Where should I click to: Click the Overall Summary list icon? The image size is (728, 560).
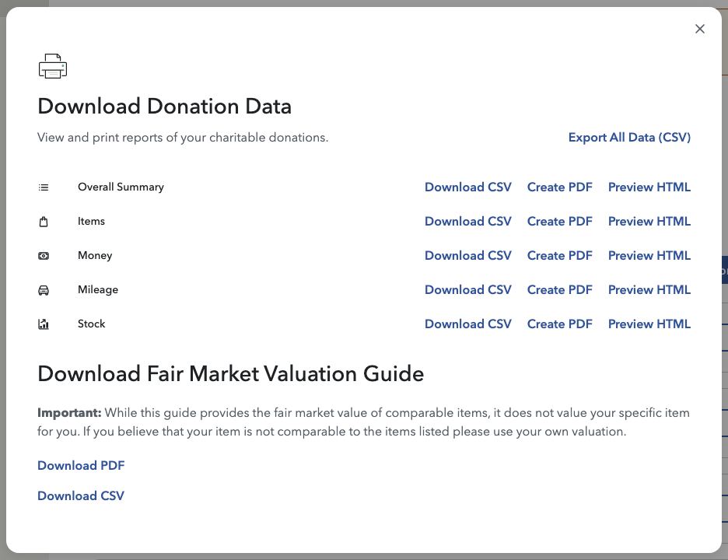click(x=44, y=187)
